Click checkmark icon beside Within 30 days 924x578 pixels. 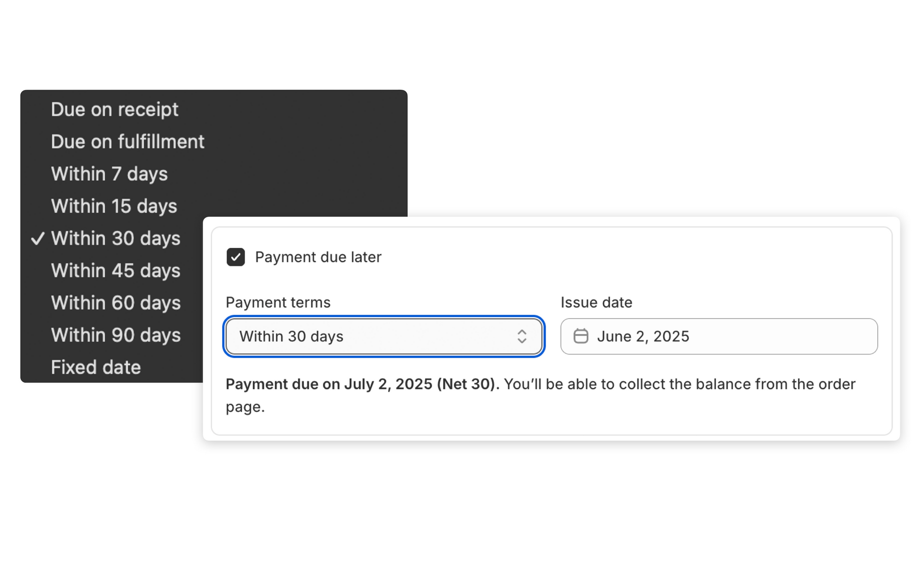point(38,239)
